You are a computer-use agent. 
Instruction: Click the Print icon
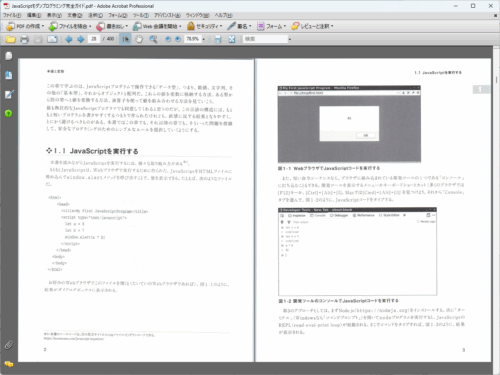(24, 39)
